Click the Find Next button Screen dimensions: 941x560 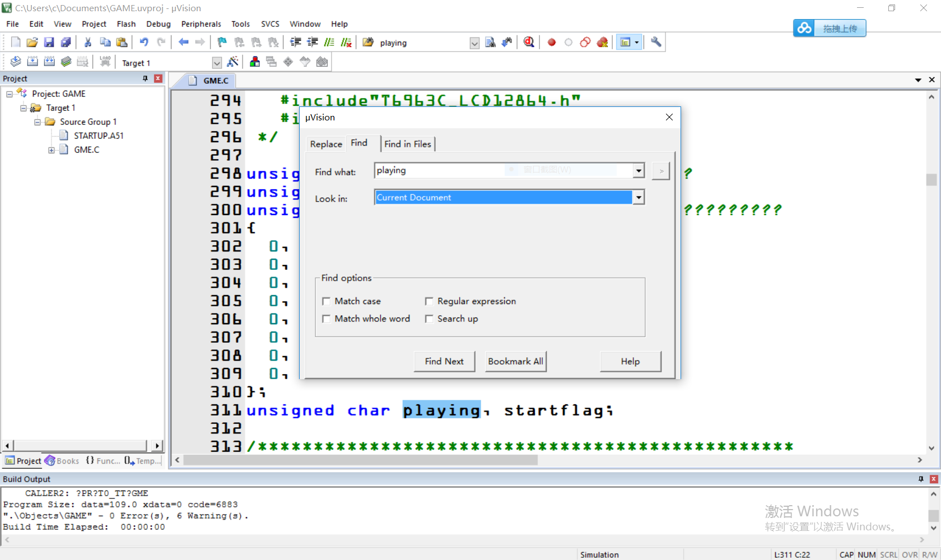click(x=444, y=361)
